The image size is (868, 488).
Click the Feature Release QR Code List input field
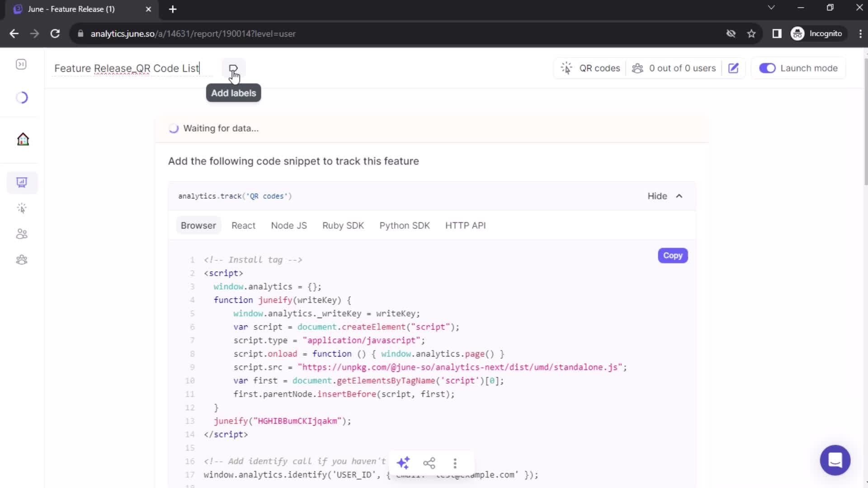[127, 68]
